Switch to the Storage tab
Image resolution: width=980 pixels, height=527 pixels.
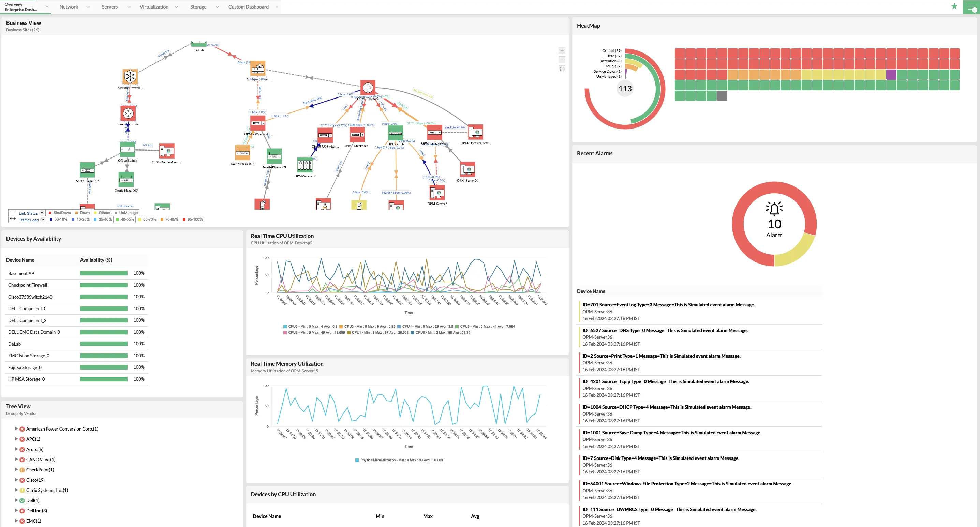pyautogui.click(x=198, y=6)
